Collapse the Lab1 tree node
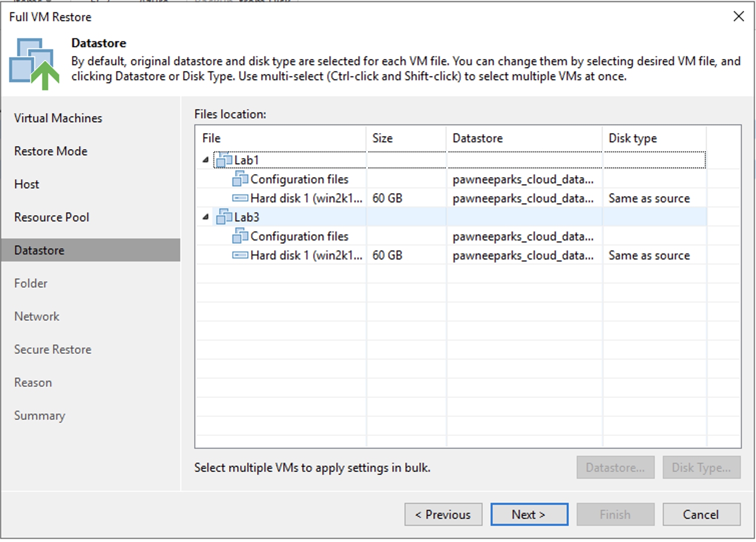 [x=205, y=160]
